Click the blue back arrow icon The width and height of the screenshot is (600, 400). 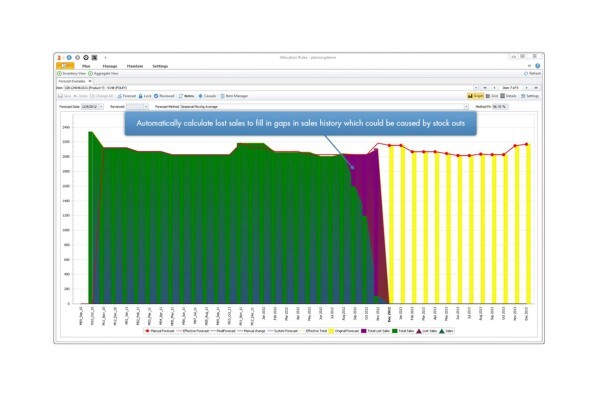pos(69,57)
